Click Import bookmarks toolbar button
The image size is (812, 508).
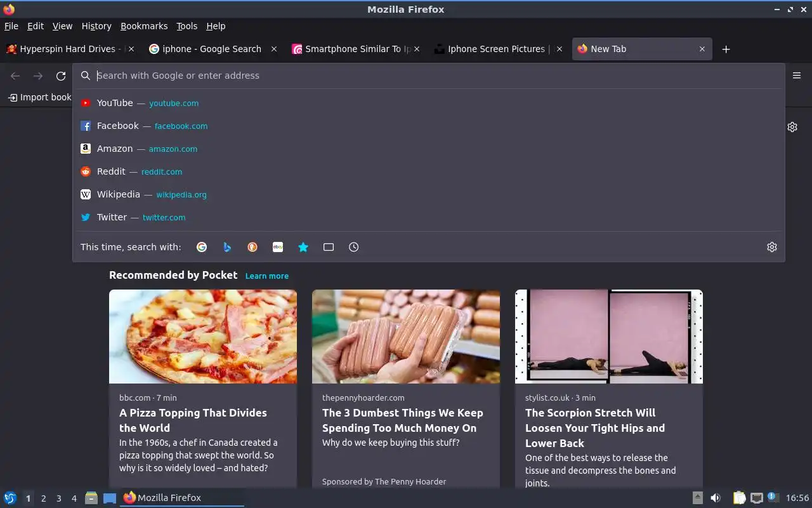point(39,97)
